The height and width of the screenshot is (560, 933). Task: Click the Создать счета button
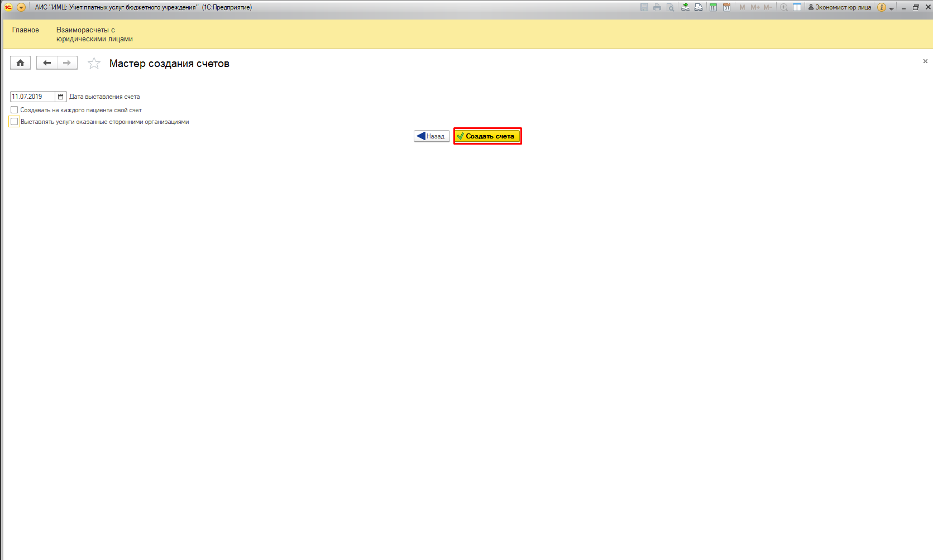point(487,136)
